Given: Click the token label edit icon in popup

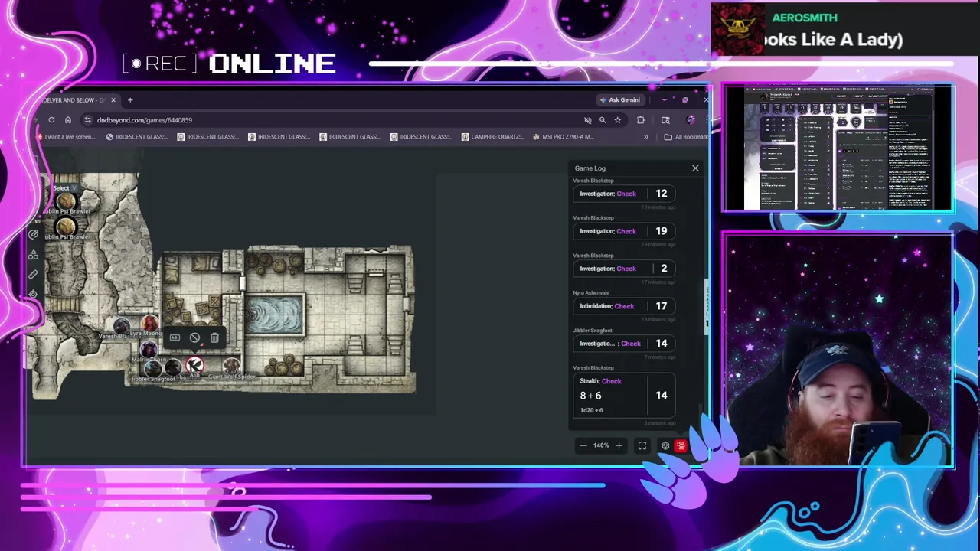Looking at the screenshot, I should click(175, 337).
